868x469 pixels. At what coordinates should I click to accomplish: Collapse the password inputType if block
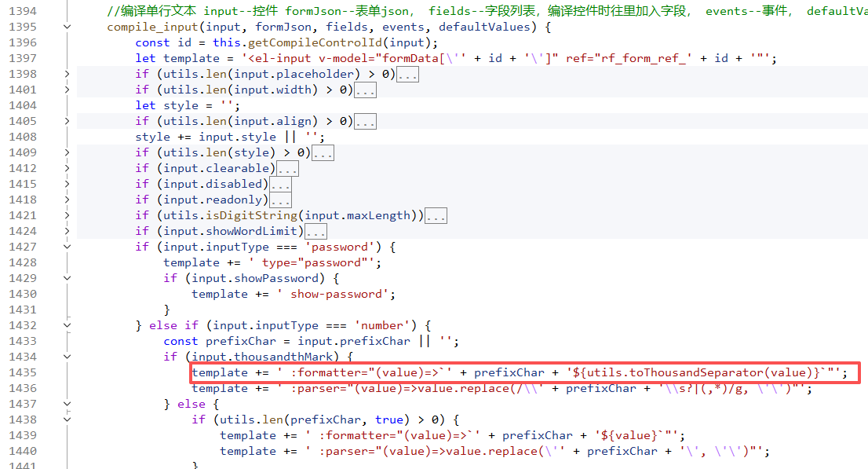67,247
